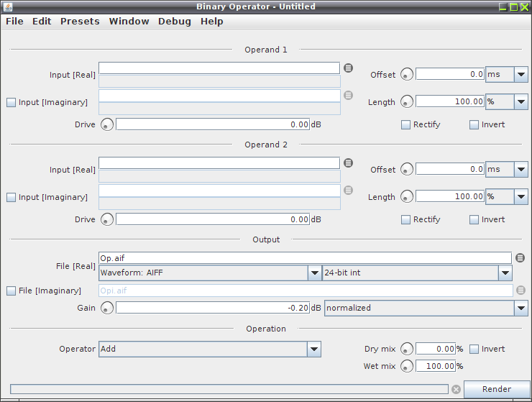Screen dimensions: 532x402
Task: Click Operand 2 Drive value field
Action: tap(213, 219)
